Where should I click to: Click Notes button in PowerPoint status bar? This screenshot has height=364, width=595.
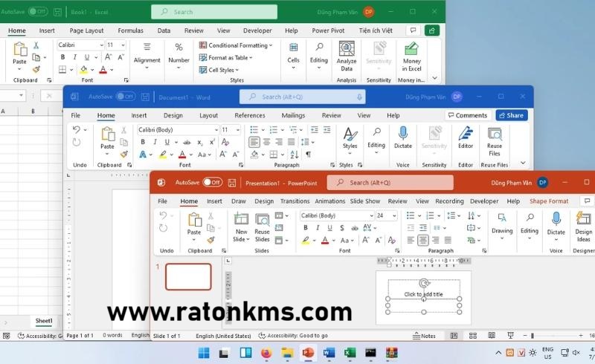(424, 336)
